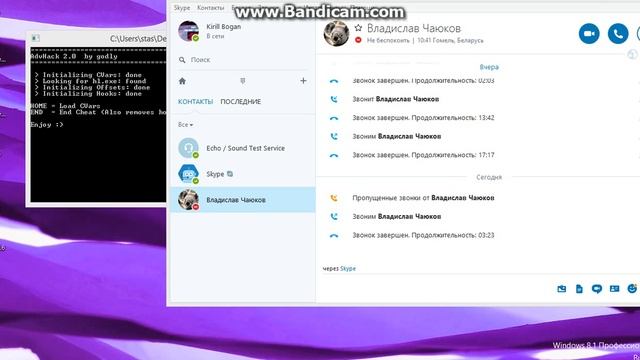This screenshot has width=640, height=360.
Task: Click the 'Пропущенные звонки от Владислав Чаюков' entry
Action: click(x=423, y=198)
